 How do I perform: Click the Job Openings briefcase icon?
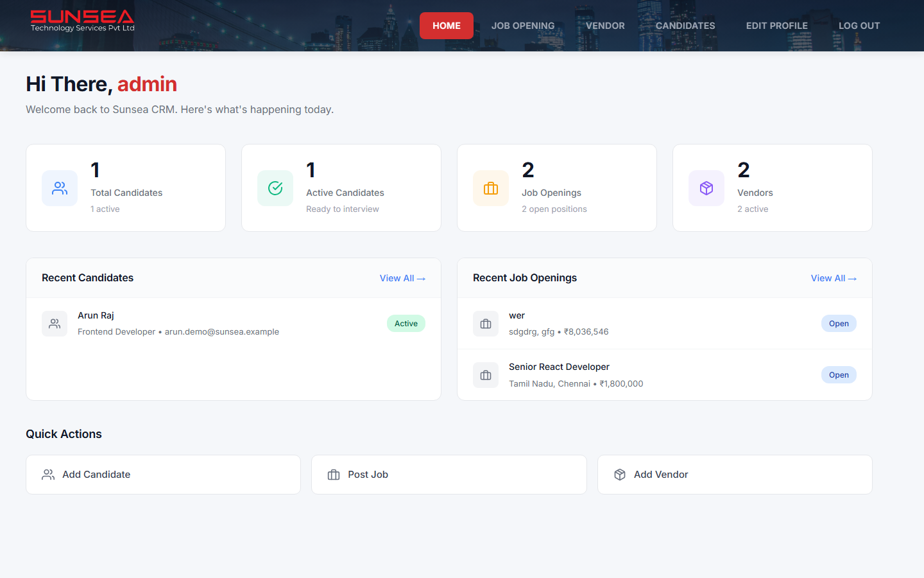point(491,188)
